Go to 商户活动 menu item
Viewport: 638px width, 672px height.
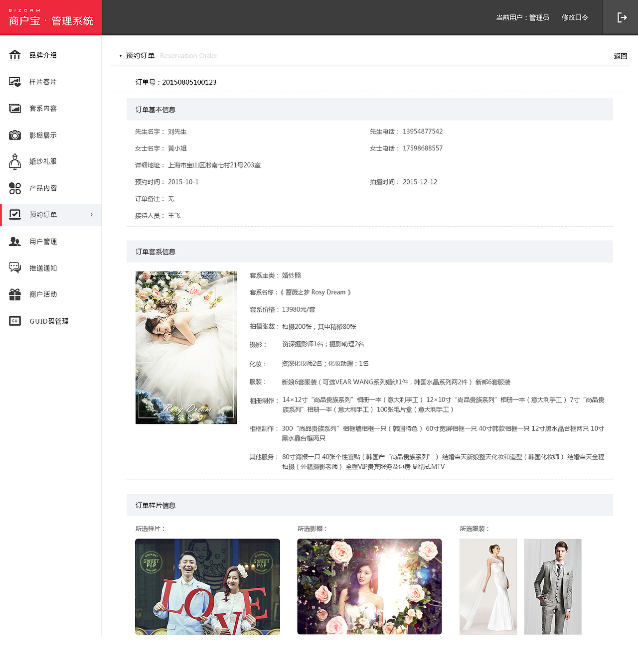[x=43, y=294]
